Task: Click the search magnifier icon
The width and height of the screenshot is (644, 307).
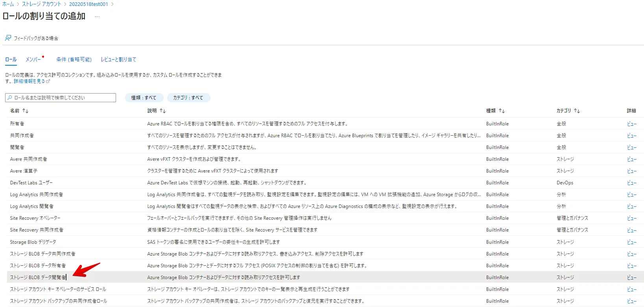Action: pos(10,97)
